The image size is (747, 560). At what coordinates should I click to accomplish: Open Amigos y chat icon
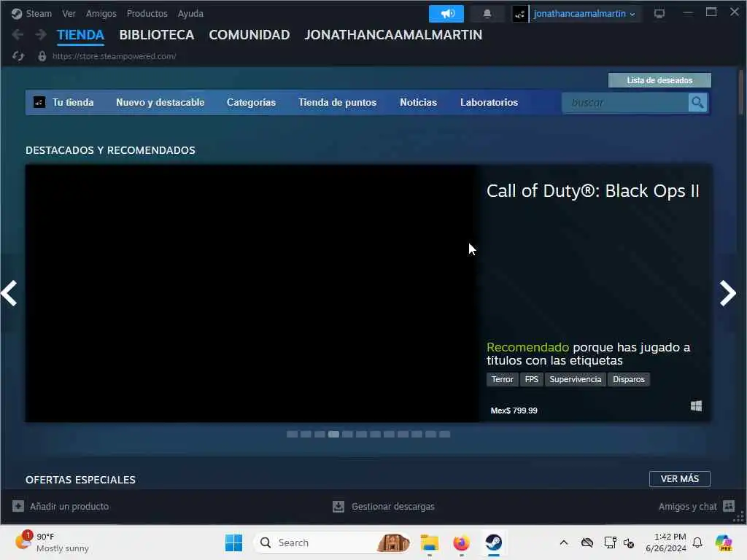pyautogui.click(x=729, y=506)
